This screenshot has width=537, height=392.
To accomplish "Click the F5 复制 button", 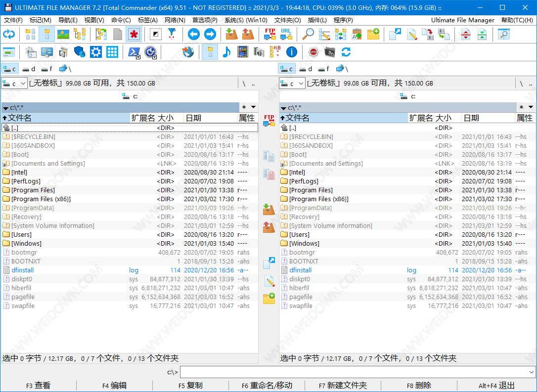I will [190, 386].
